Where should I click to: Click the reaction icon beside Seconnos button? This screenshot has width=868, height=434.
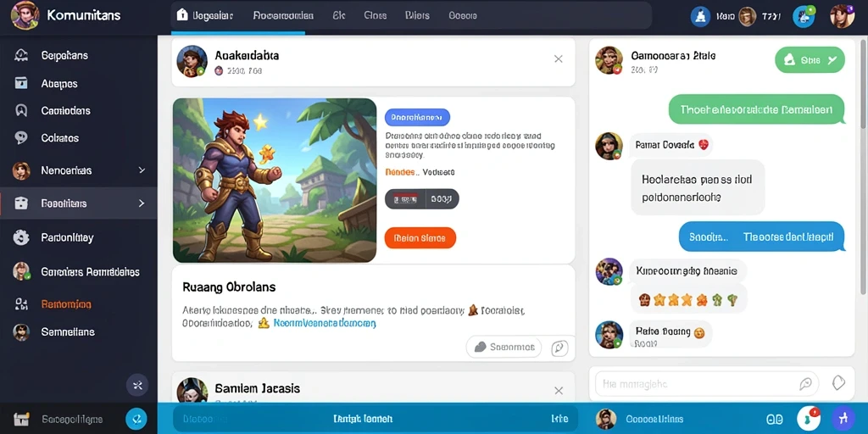tap(559, 348)
